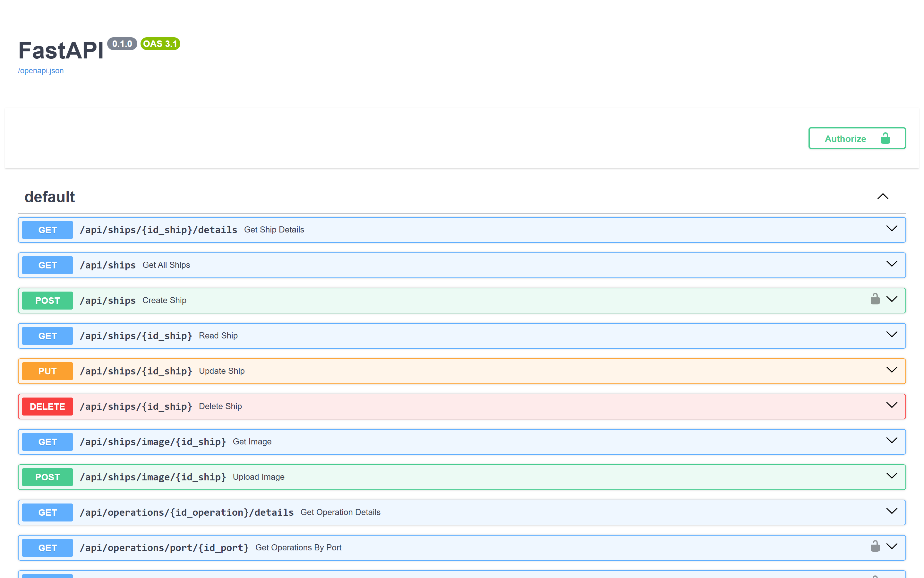924x578 pixels.
Task: Click the FastAPI title
Action: (61, 50)
